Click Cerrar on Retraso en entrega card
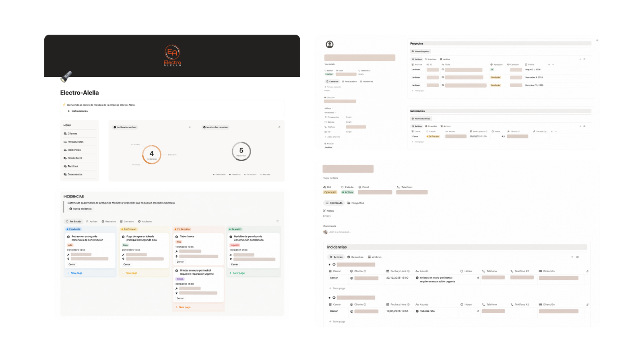The image size is (644, 362). pos(72,265)
